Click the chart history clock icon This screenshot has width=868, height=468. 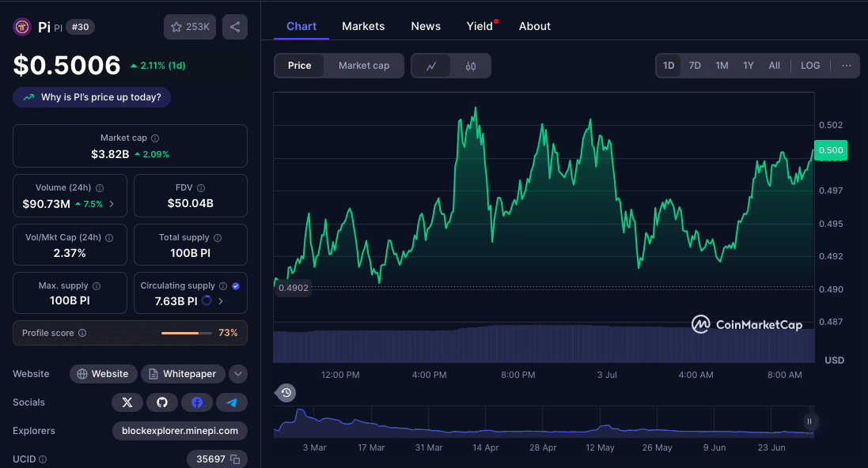286,393
